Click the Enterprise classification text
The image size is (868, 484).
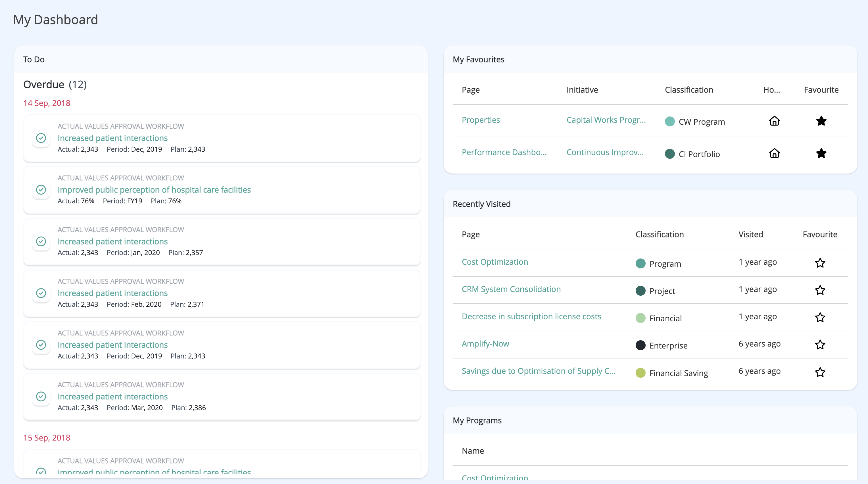(x=668, y=346)
